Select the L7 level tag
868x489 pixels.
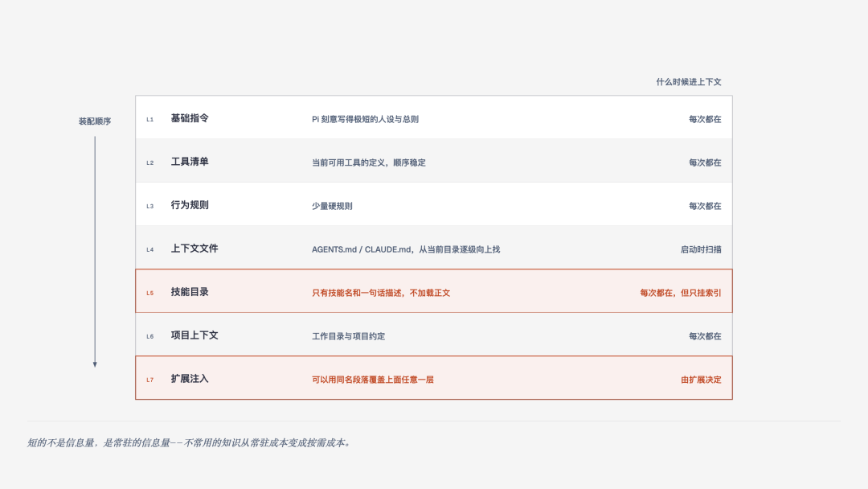(x=150, y=380)
